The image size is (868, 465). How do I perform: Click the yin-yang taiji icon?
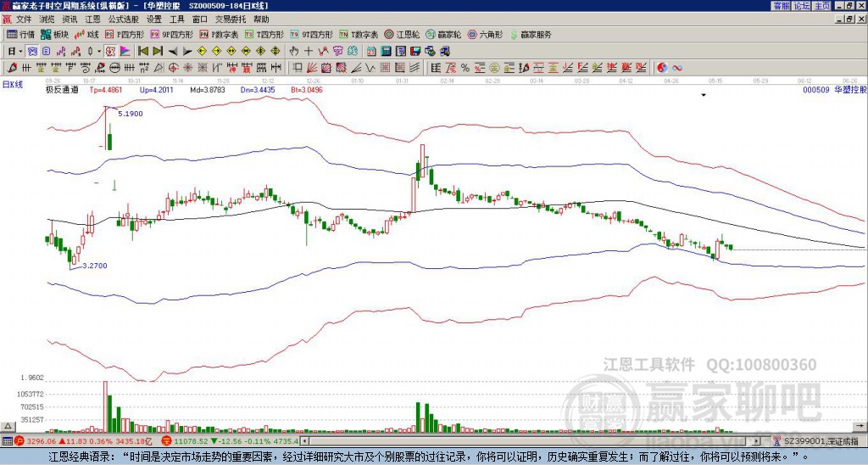pos(662,68)
